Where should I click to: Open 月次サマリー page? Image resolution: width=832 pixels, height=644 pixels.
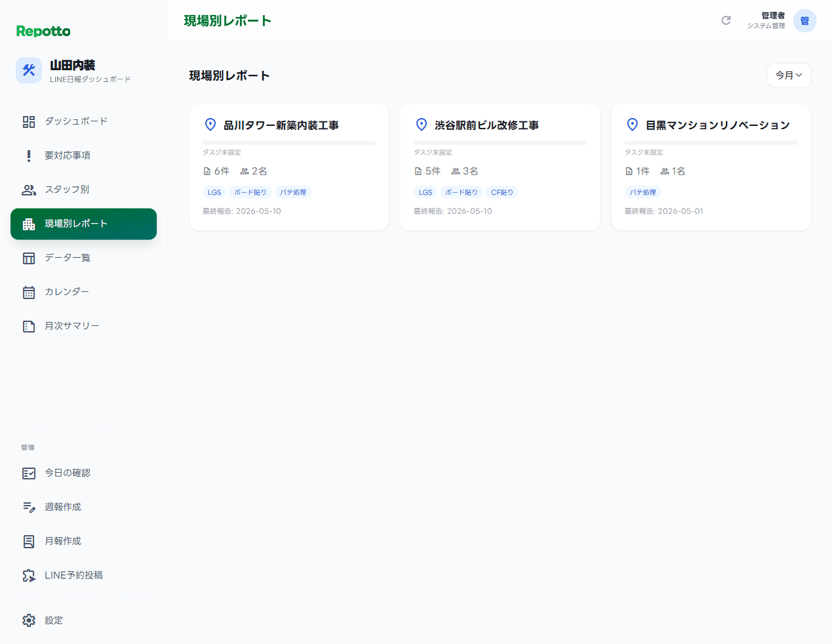[83, 326]
